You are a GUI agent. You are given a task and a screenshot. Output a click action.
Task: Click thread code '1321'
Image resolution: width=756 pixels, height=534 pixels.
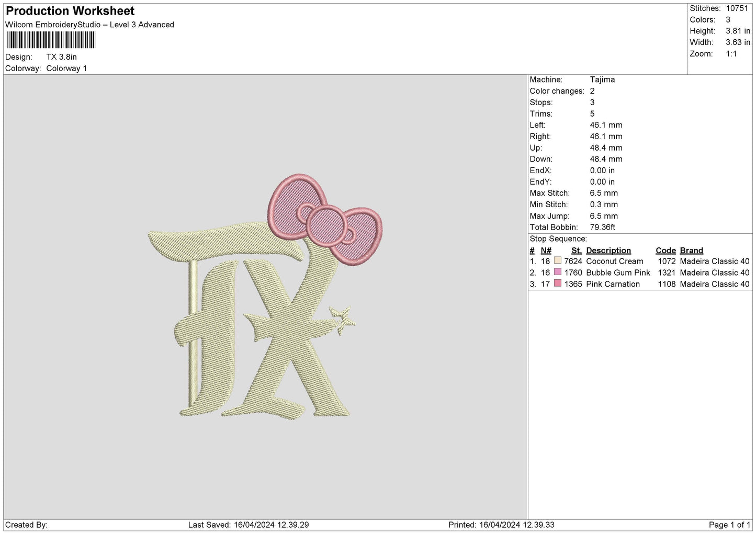coord(667,273)
